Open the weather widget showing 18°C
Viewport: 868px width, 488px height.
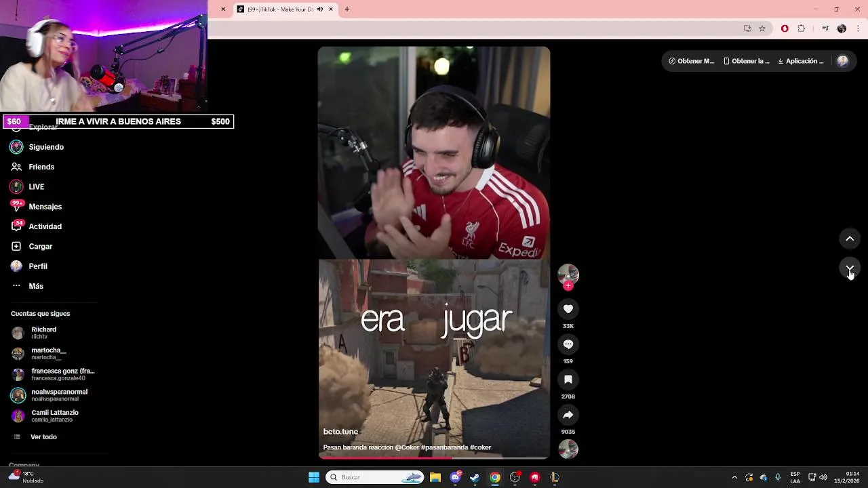(x=26, y=477)
